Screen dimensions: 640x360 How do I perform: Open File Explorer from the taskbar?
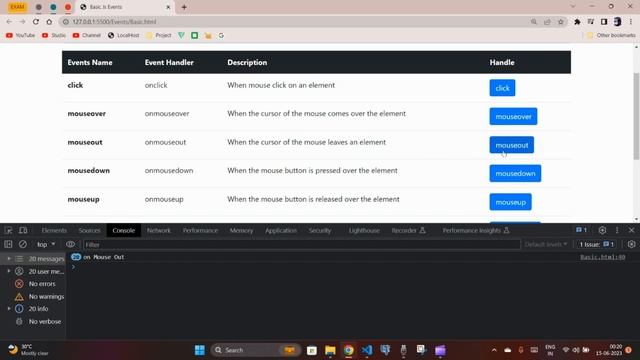330,350
